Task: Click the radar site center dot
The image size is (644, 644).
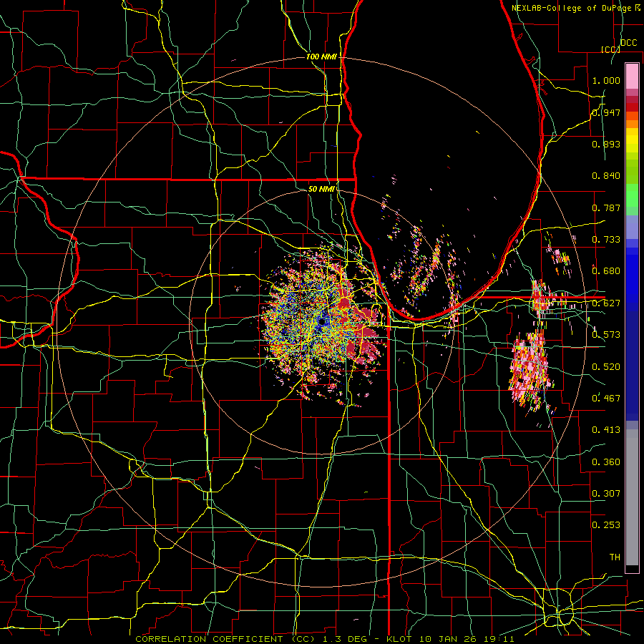Action: coord(321,322)
